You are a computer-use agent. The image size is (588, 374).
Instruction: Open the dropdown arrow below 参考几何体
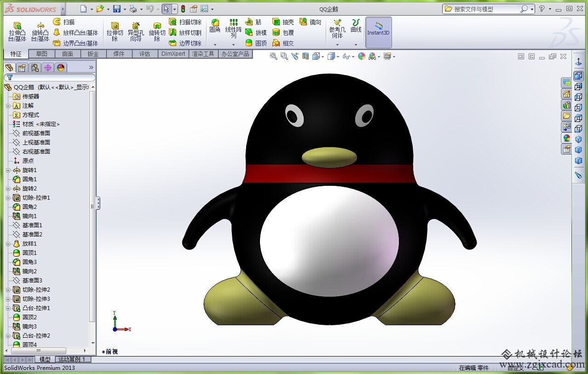click(x=337, y=45)
